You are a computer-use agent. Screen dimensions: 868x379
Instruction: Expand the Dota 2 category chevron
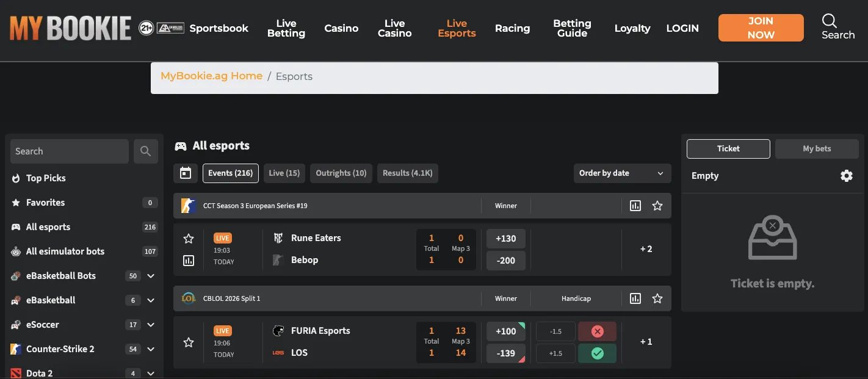(151, 373)
